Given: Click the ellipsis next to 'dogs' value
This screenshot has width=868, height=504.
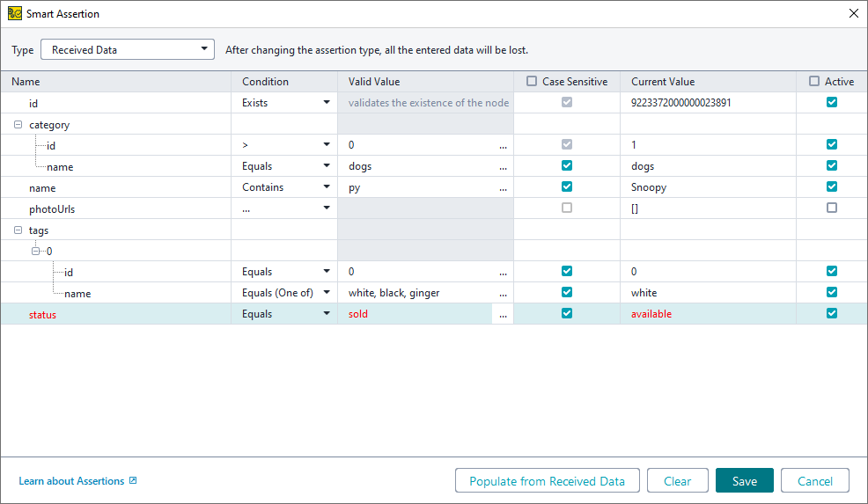Looking at the screenshot, I should [503, 166].
